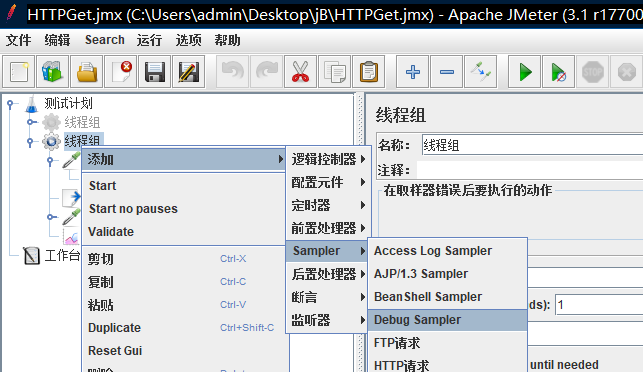Screen dimensions: 643x372
Task: Select HTTP请求 sampler
Action: point(447,365)
